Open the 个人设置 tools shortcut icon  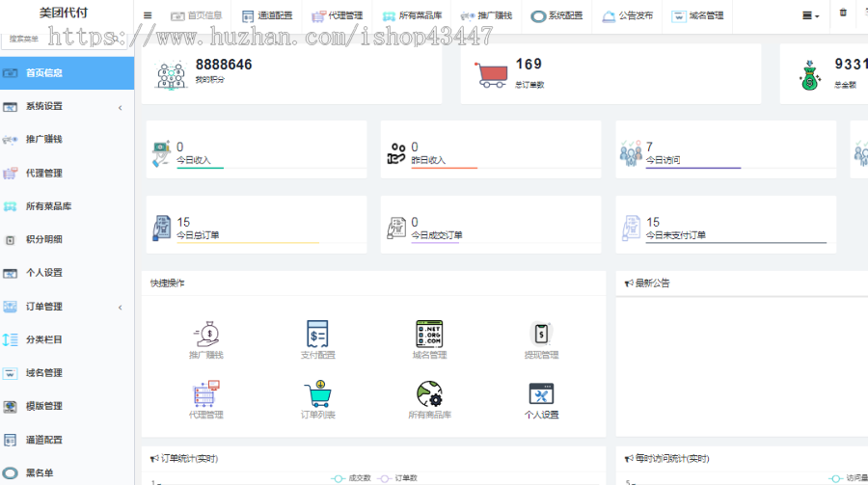541,394
